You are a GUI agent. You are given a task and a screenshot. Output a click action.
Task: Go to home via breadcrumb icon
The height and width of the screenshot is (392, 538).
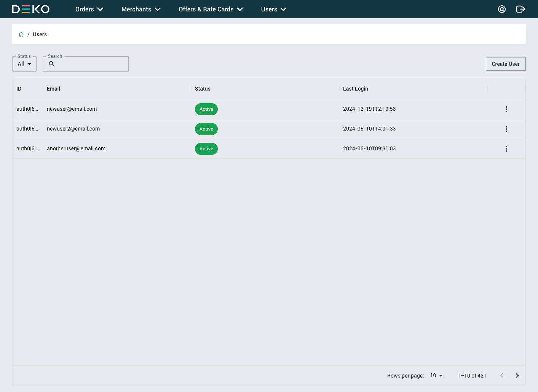pyautogui.click(x=21, y=34)
